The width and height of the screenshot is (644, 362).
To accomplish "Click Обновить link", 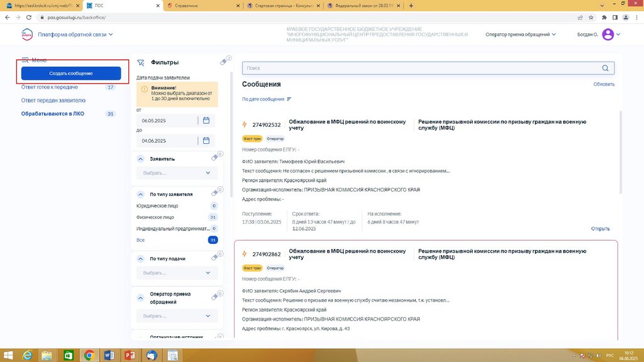I will coord(604,84).
